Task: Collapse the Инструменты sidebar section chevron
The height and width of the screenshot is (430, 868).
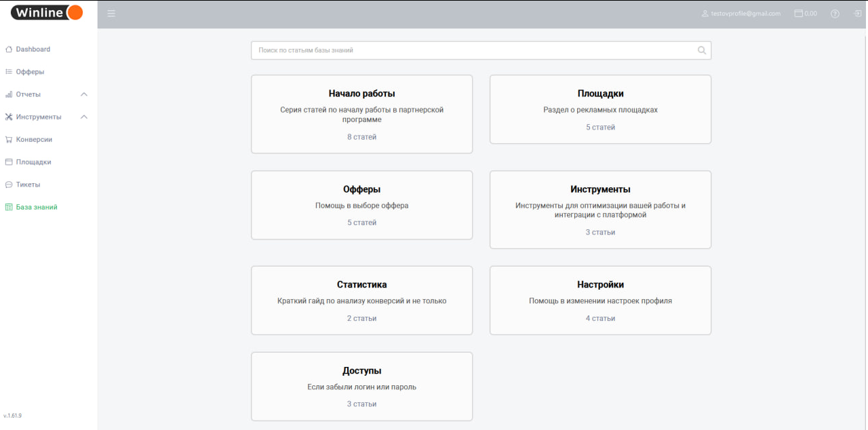Action: click(84, 117)
